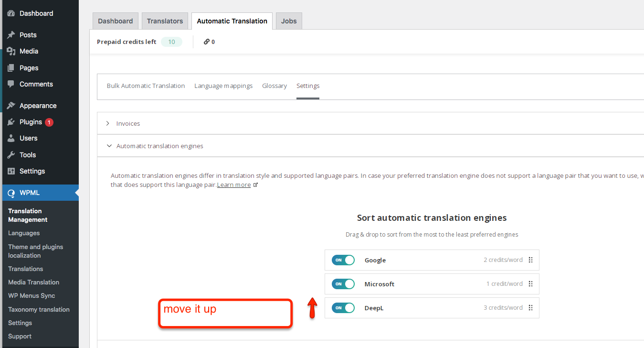Click the Posts pushpin icon
Viewport: 644px width, 348px height.
11,35
